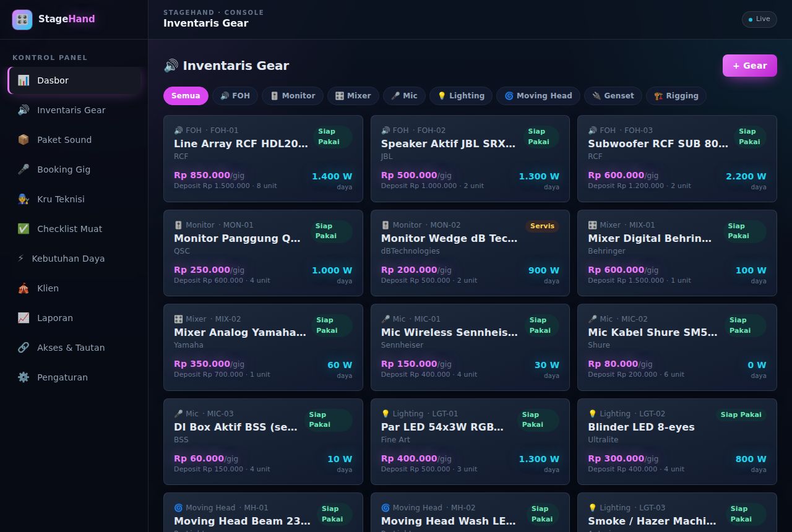Select the Semua filter chip
Image resolution: width=792 pixels, height=532 pixels.
(186, 96)
